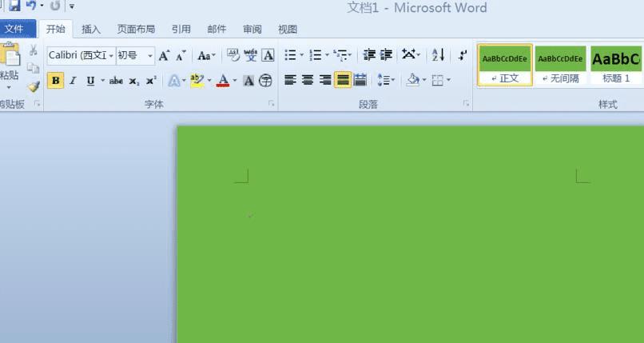Open the phonetic guide (wén) icon
644x343 pixels.
click(x=251, y=55)
